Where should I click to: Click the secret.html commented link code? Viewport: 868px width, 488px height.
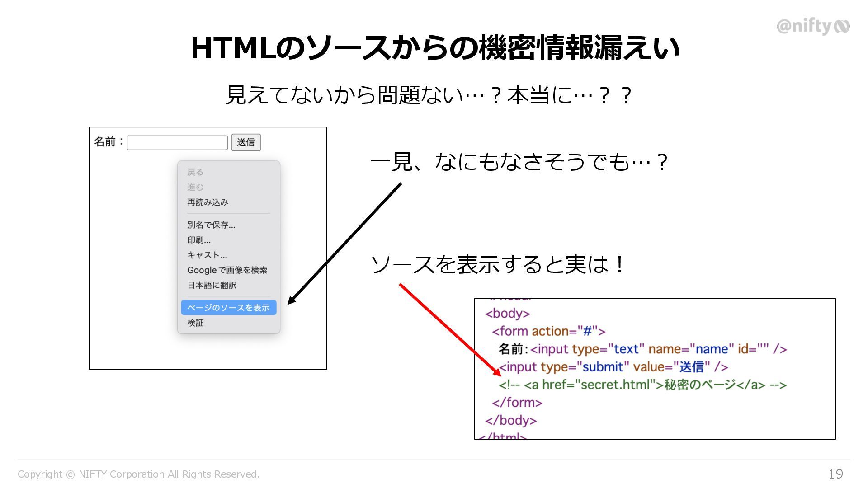(642, 385)
